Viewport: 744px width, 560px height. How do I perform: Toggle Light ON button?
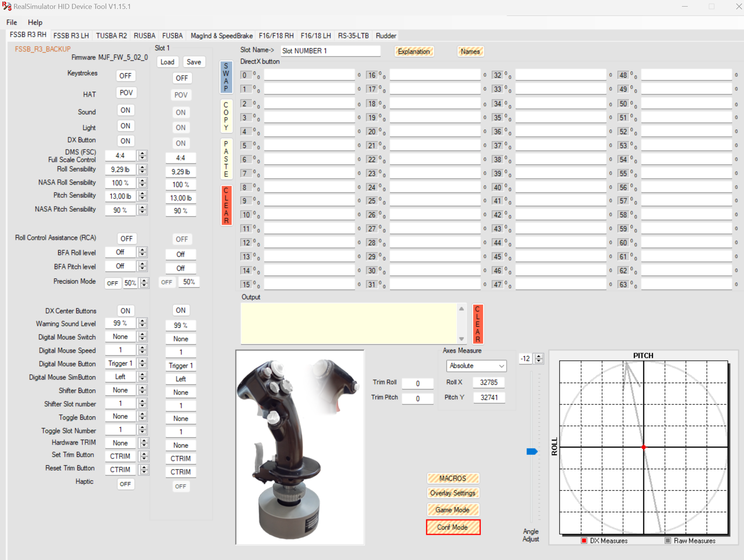125,126
